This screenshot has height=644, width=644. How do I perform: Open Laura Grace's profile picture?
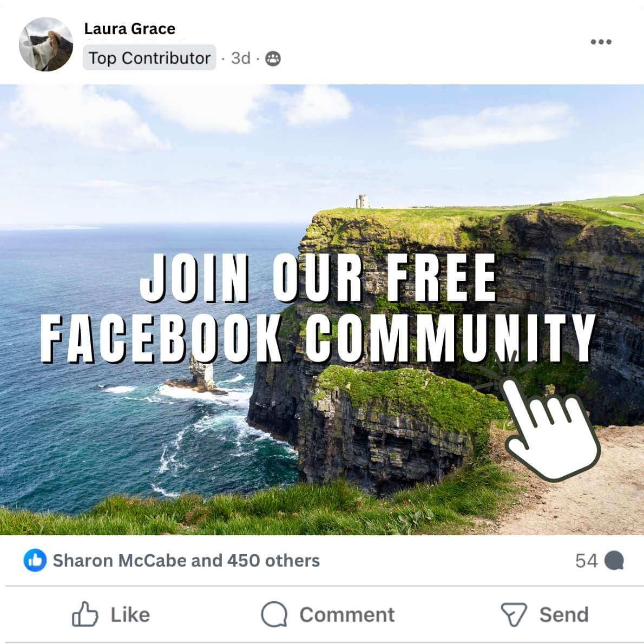pos(46,44)
